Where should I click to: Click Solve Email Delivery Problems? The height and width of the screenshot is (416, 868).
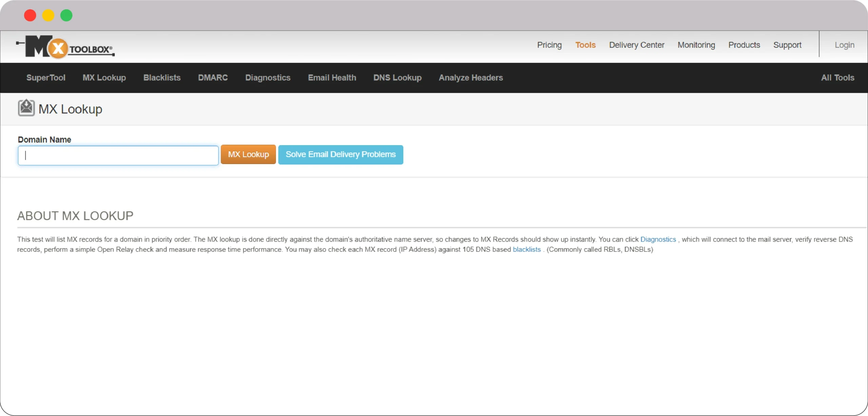pyautogui.click(x=341, y=155)
